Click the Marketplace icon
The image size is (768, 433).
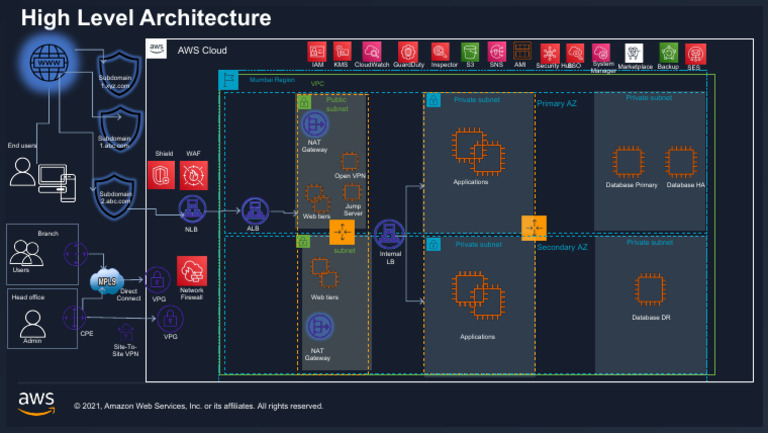click(x=633, y=52)
